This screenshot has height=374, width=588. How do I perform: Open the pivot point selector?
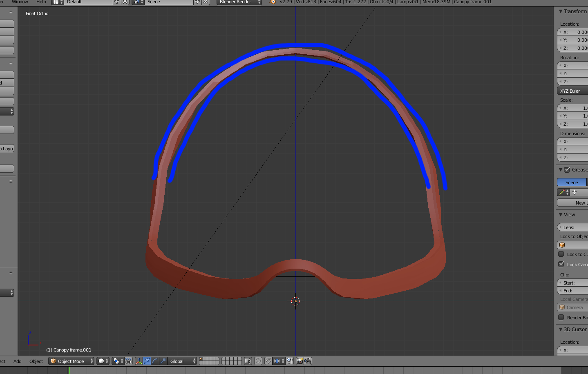coord(118,361)
